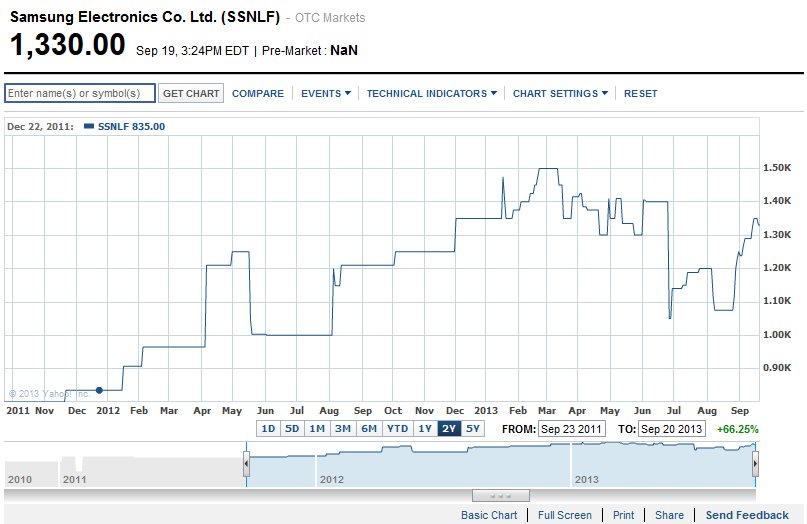Click the right range slider handle
This screenshot has height=524, width=807.
point(755,464)
